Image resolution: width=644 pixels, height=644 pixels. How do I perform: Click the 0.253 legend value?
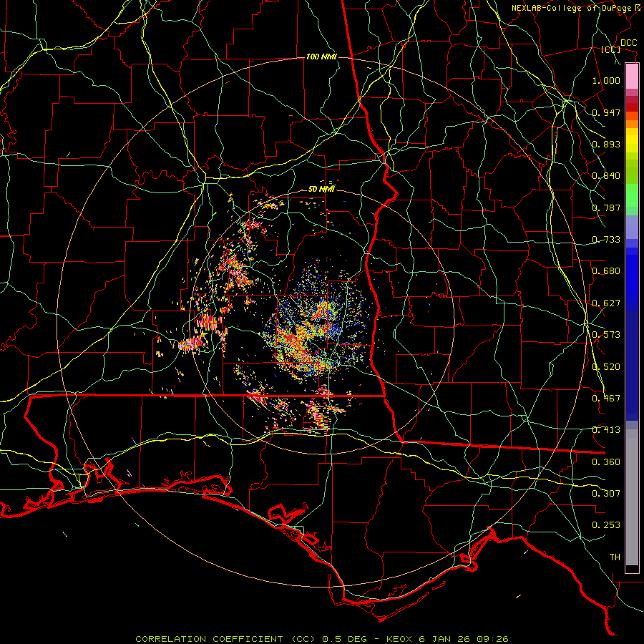point(606,525)
